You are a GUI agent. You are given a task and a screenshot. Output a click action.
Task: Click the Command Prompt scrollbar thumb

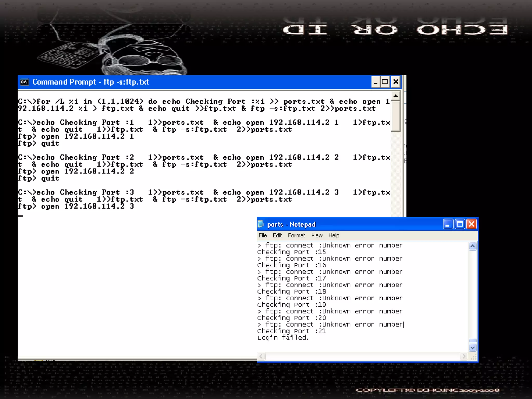pyautogui.click(x=396, y=116)
